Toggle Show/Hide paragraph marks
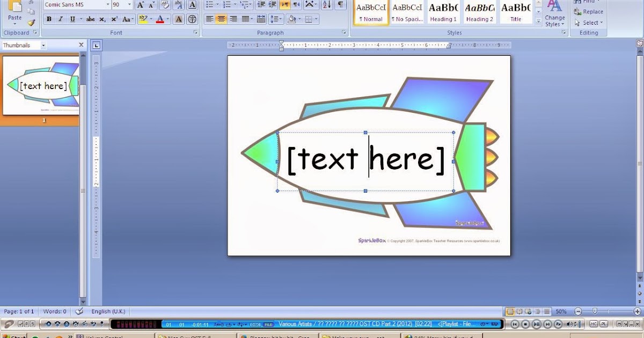This screenshot has width=644, height=338. click(340, 5)
